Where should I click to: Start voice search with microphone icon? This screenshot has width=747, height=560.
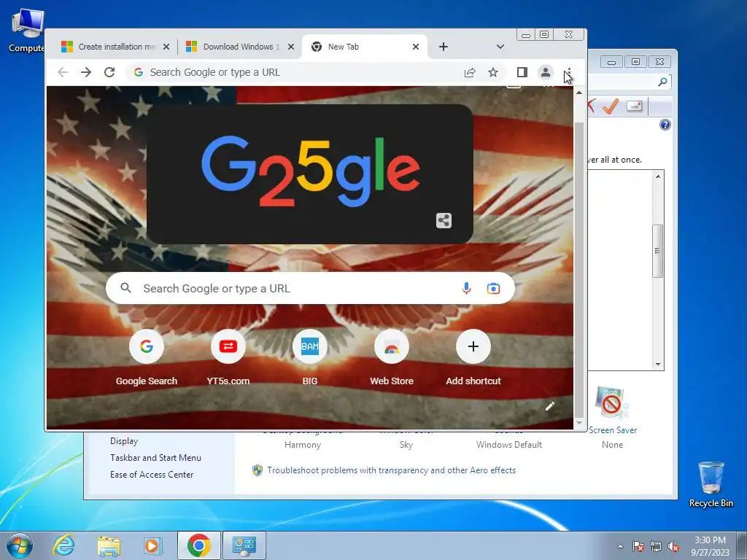click(466, 288)
